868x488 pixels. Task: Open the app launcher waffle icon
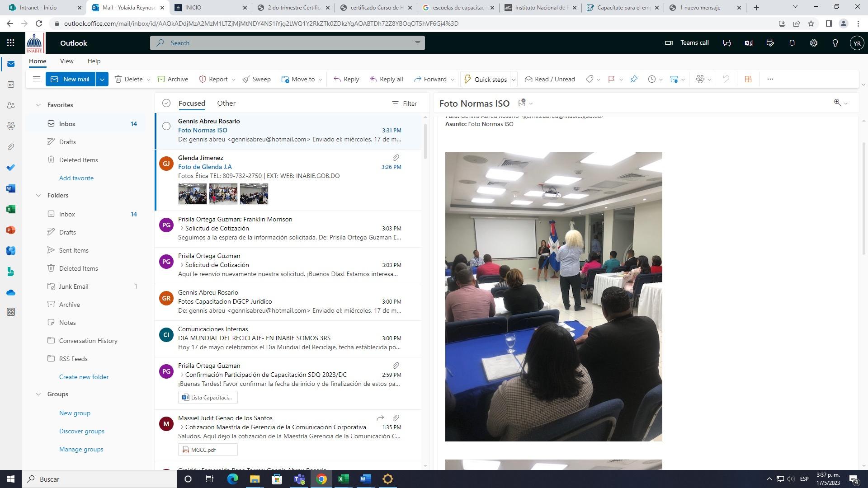[x=11, y=43]
